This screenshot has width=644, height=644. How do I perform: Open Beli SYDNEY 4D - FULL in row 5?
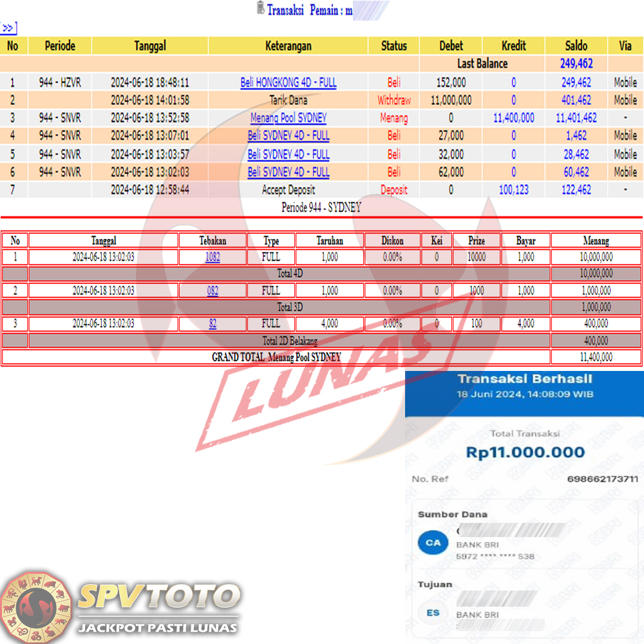click(289, 155)
